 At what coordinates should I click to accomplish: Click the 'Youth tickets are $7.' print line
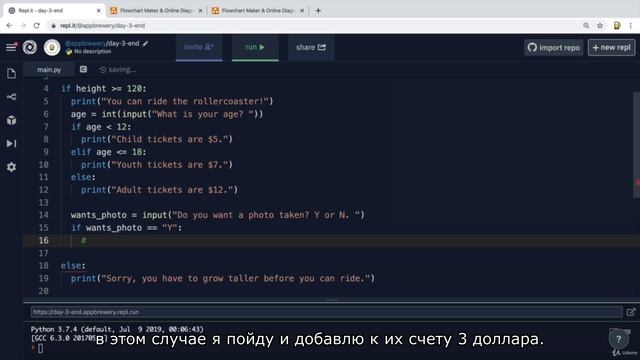coord(157,164)
